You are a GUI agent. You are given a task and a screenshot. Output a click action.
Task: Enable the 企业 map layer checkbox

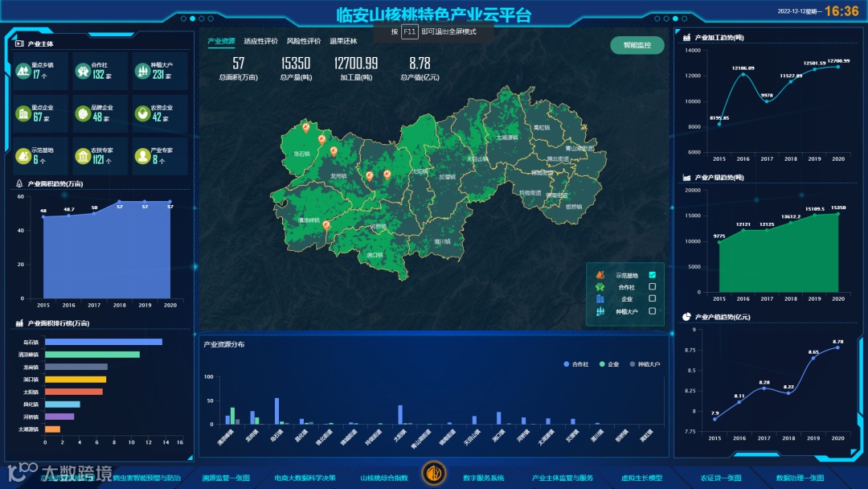652,298
